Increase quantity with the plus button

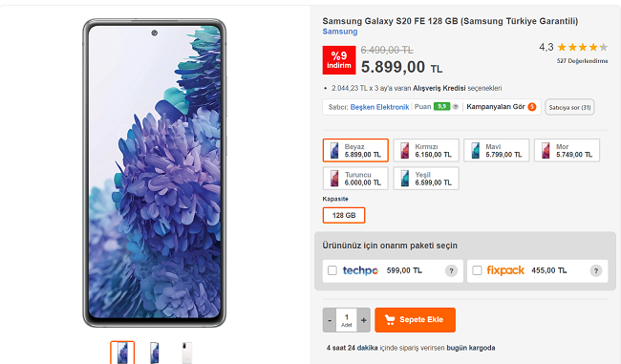[x=364, y=320]
